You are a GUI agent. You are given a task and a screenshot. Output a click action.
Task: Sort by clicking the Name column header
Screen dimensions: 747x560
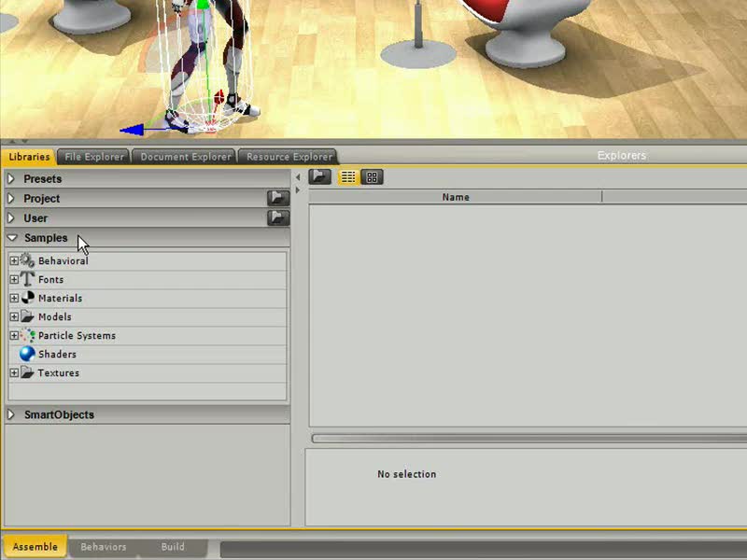[x=455, y=197]
